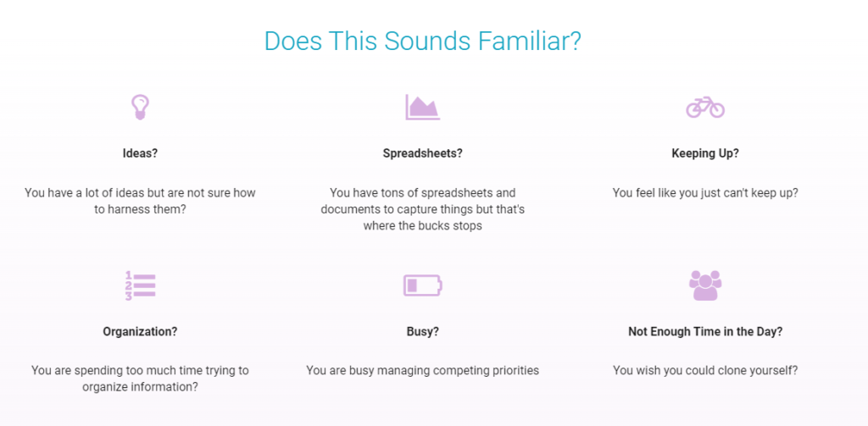The width and height of the screenshot is (868, 426).
Task: Click the 'busy managing competing priorities' text
Action: point(422,370)
